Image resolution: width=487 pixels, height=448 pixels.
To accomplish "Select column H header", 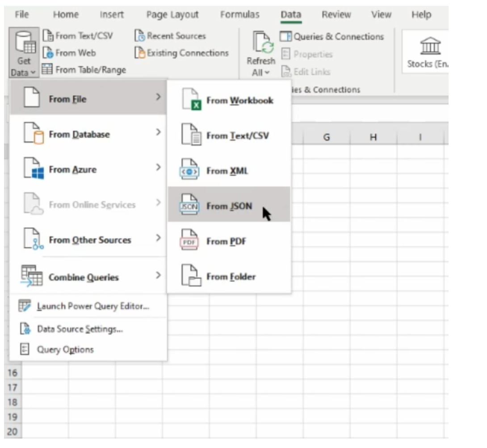I will pos(374,137).
